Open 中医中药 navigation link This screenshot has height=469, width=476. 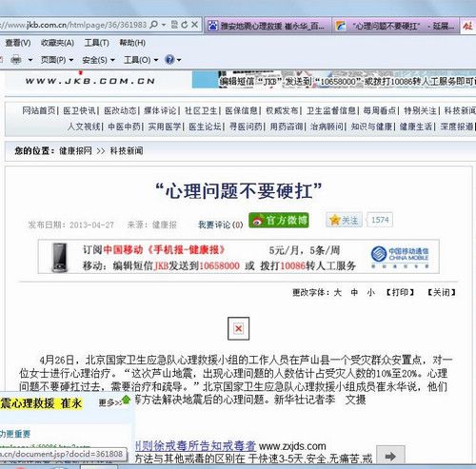tap(124, 127)
